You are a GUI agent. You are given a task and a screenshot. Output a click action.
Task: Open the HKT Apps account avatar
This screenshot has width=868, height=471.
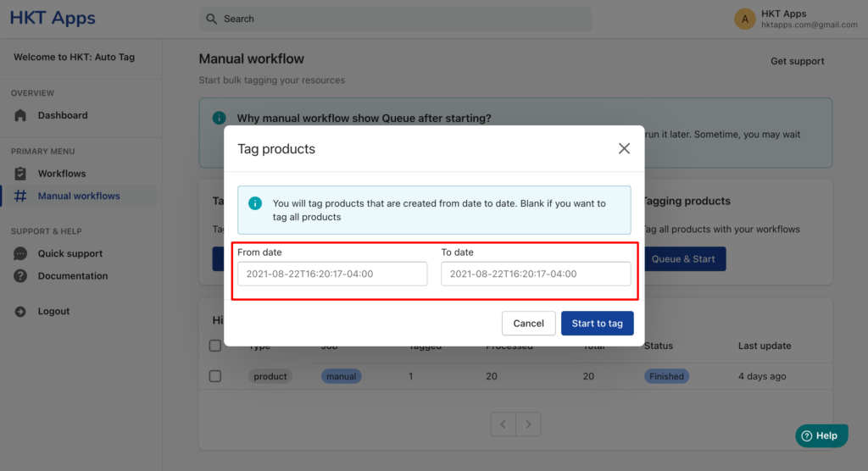pyautogui.click(x=744, y=19)
